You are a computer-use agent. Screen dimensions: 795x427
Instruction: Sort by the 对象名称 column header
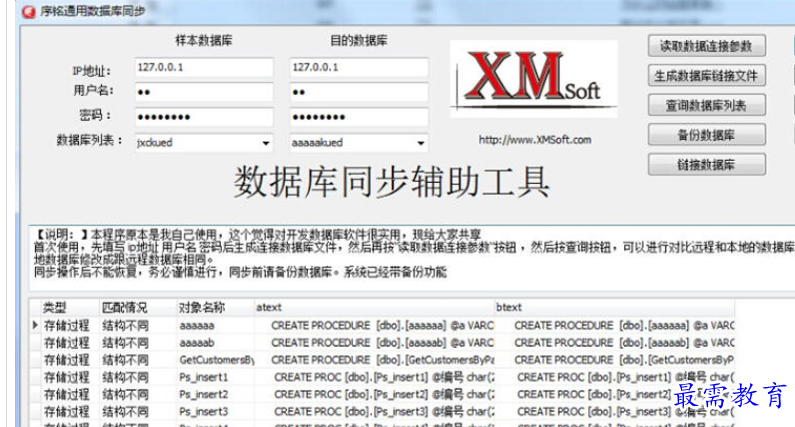click(x=215, y=307)
